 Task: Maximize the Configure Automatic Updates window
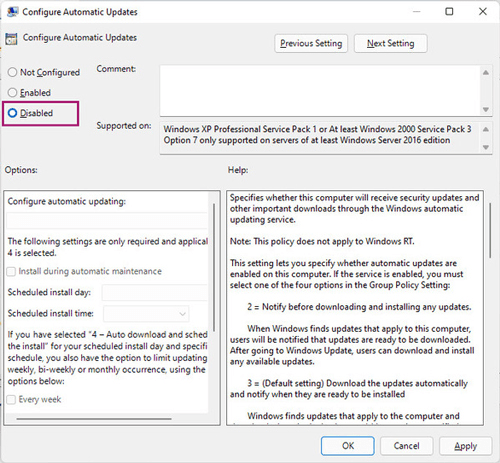tap(449, 12)
